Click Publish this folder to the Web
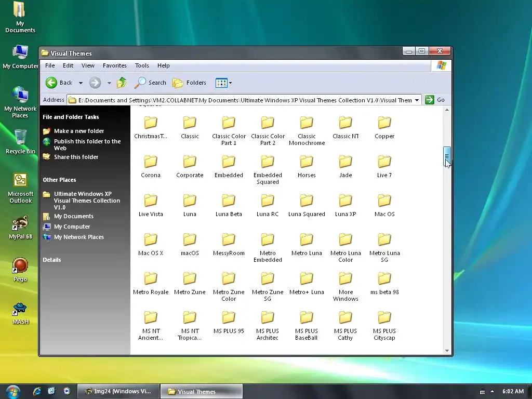532x399 pixels. coord(87,144)
